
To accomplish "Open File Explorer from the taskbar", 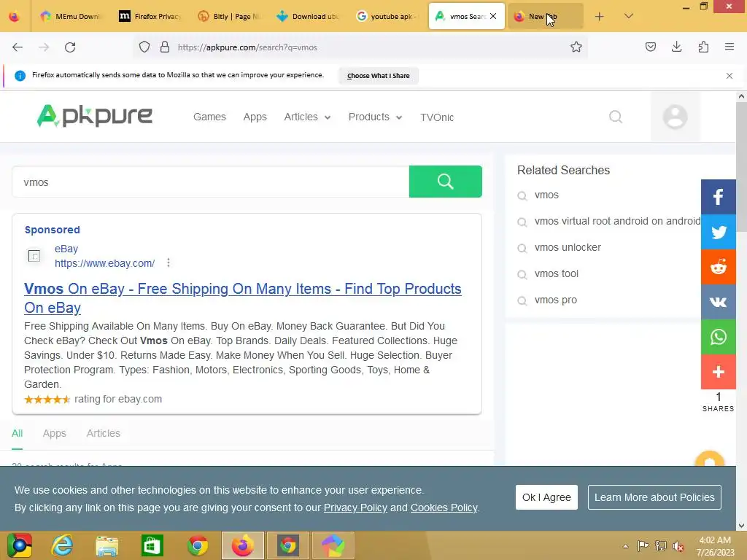I will (x=107, y=545).
